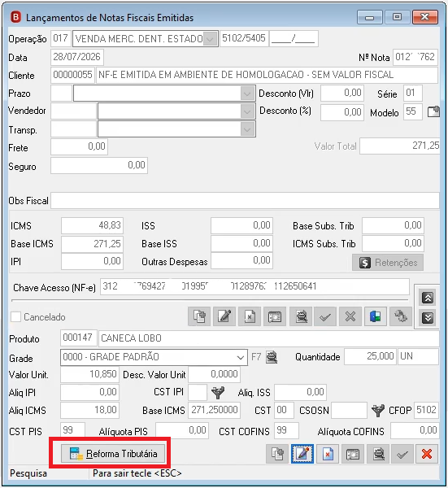Click the card-view icon in the bottom item toolbar

point(353,454)
